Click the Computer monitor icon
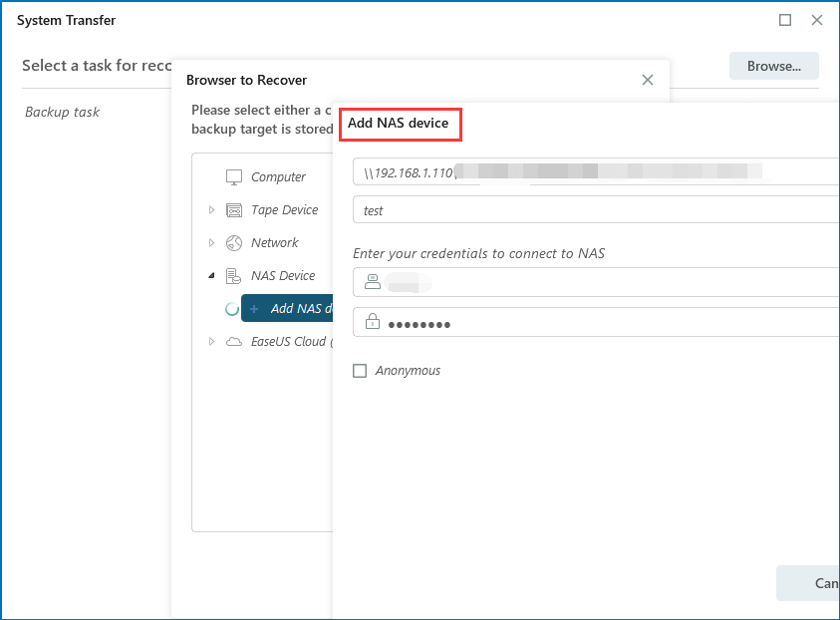This screenshot has height=620, width=840. (234, 177)
